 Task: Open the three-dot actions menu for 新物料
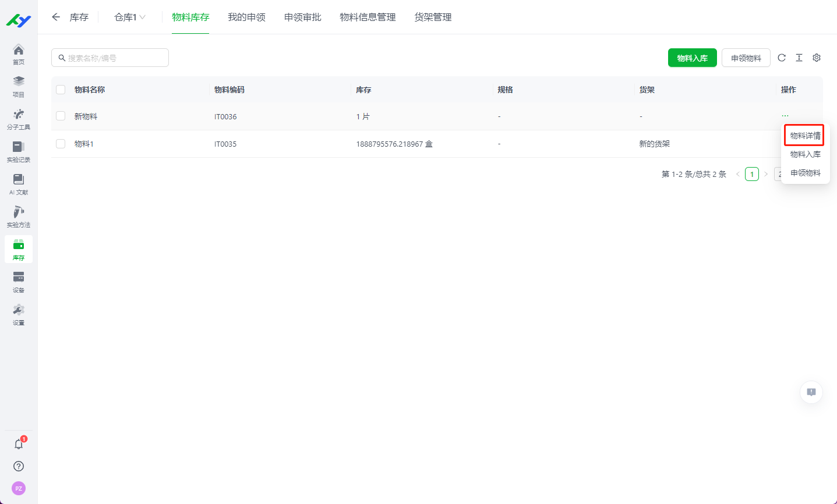[785, 116]
